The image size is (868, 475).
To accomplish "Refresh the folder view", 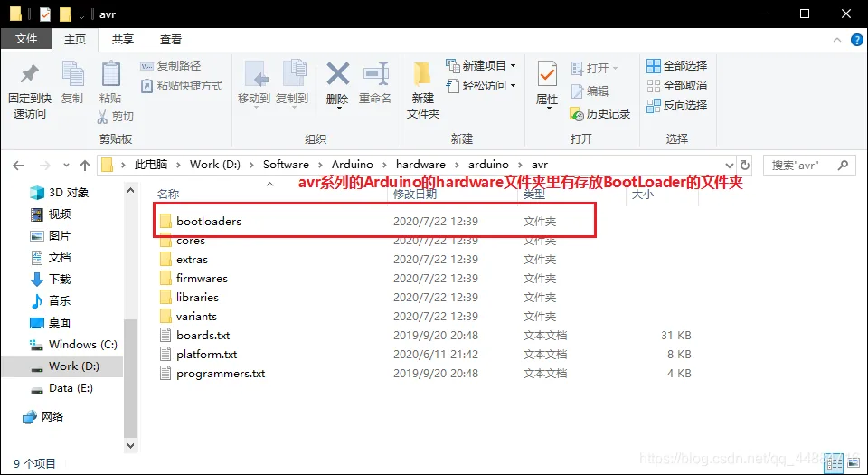I will click(x=745, y=165).
